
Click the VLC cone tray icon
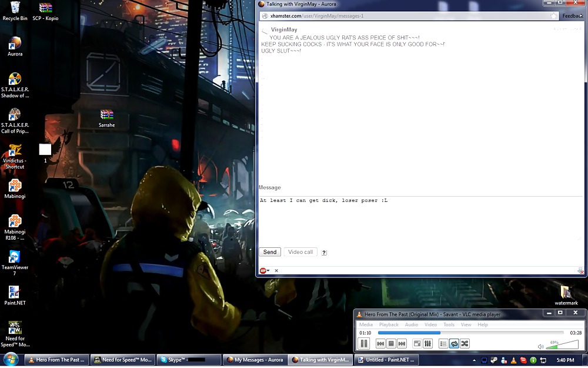[513, 360]
